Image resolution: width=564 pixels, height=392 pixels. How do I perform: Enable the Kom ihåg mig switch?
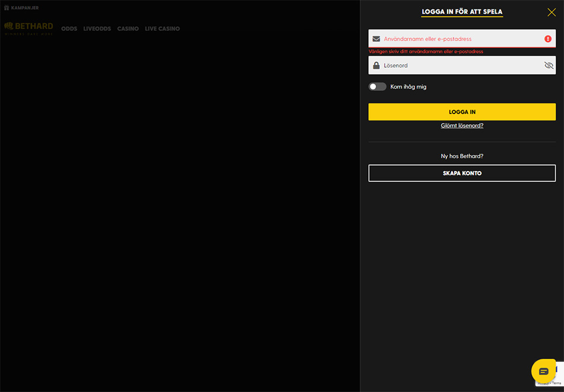coord(378,87)
